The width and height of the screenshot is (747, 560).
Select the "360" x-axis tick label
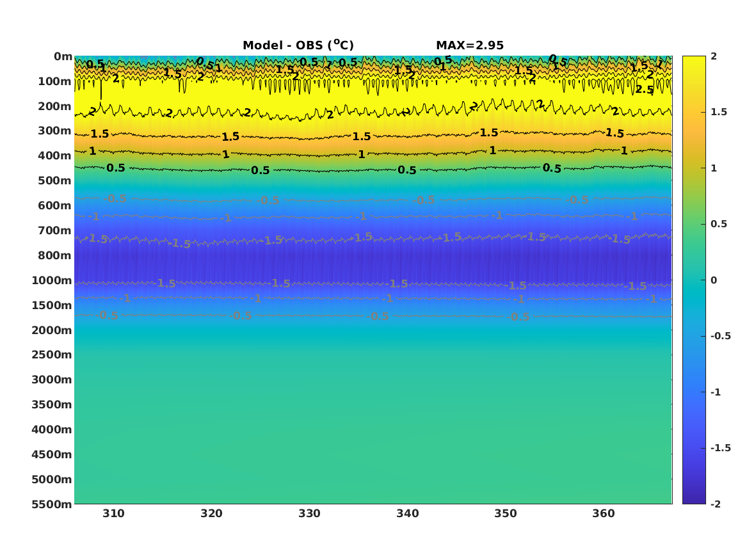point(604,514)
